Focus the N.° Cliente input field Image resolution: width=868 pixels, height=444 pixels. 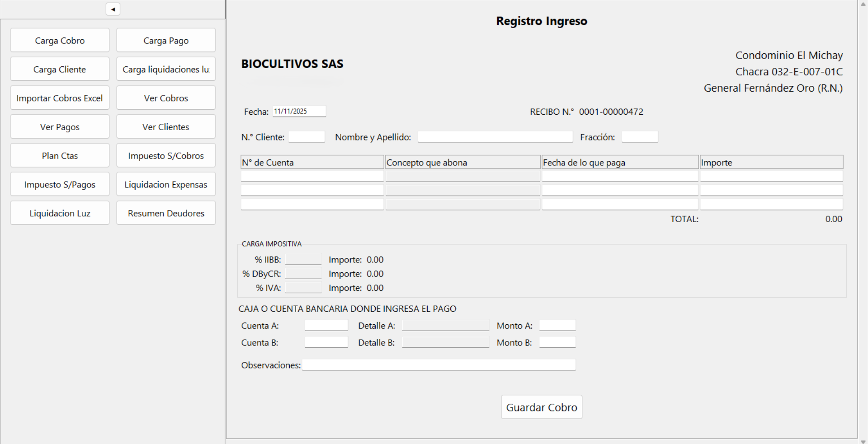pos(307,137)
